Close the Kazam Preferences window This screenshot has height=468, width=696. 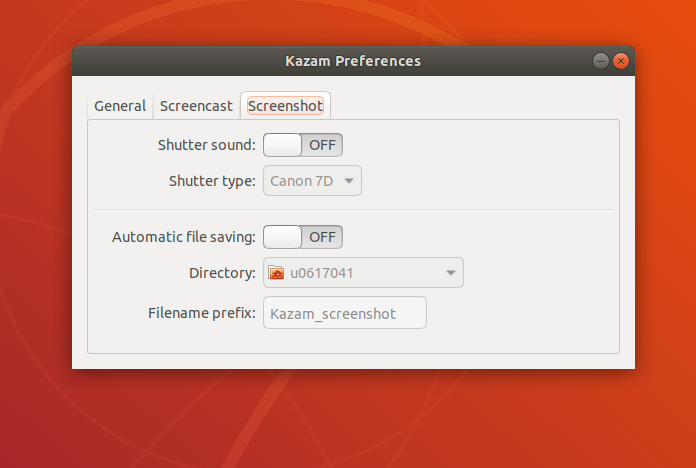click(621, 61)
